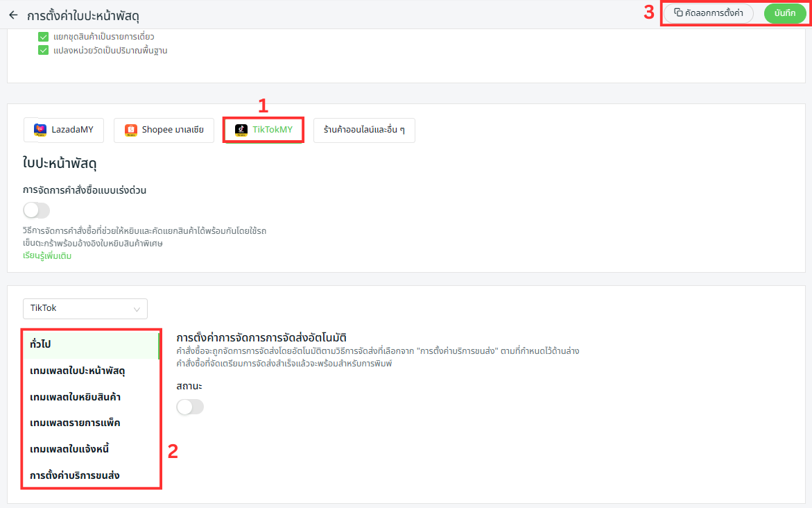
Task: Open the TikTok dropdown selector
Action: (x=85, y=308)
